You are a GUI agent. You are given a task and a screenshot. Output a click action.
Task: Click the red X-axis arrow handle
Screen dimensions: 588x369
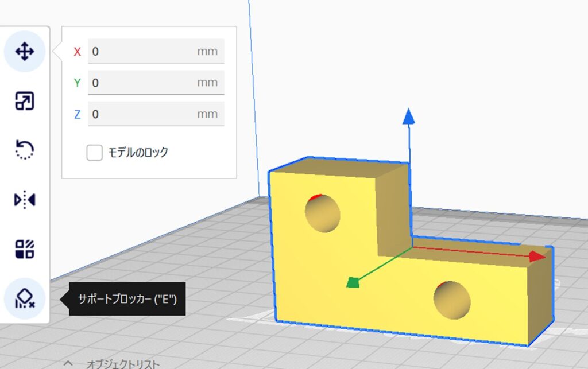point(537,257)
